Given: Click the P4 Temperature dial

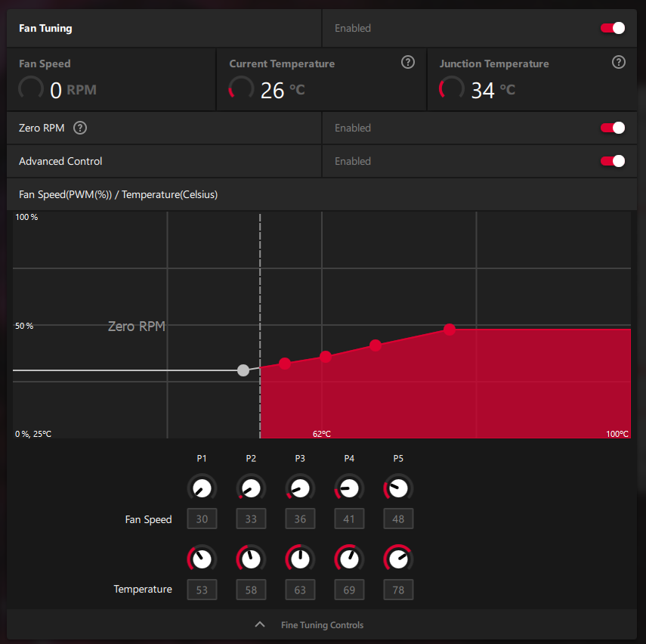Looking at the screenshot, I should 349,559.
